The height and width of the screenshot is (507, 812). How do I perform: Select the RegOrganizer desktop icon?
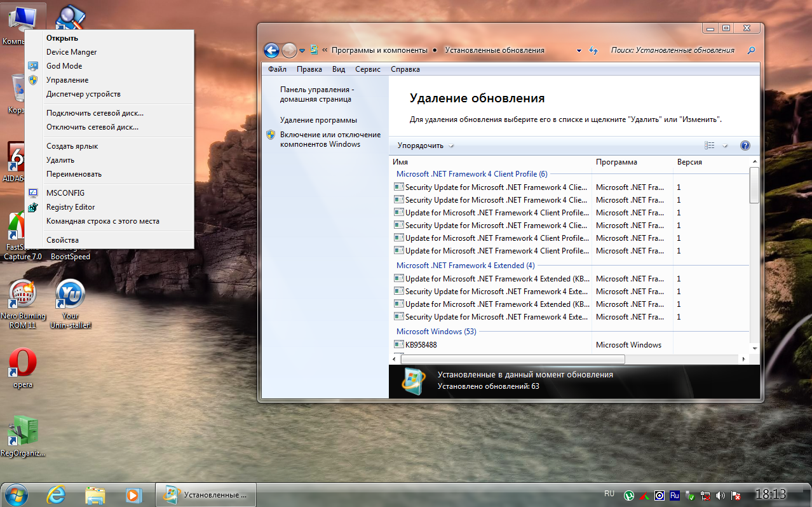[23, 436]
